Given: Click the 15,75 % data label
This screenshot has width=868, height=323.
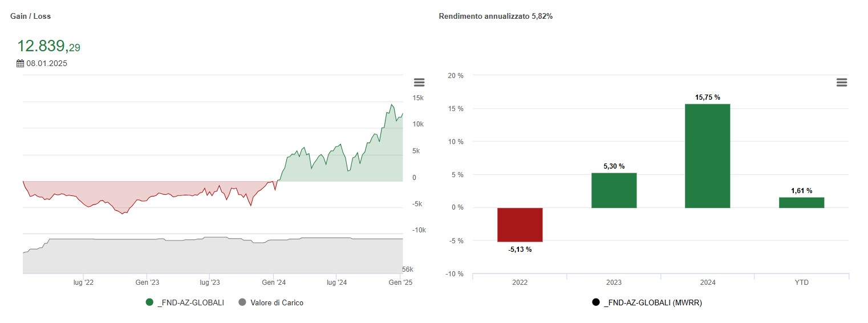Looking at the screenshot, I should pyautogui.click(x=707, y=97).
